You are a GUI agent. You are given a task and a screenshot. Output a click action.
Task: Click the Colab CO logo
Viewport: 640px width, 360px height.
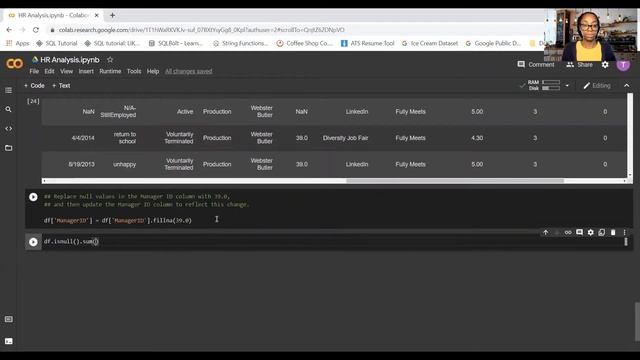[x=14, y=64]
